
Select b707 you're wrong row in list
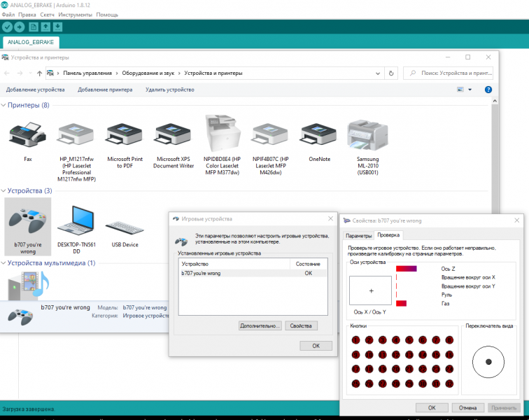[253, 273]
